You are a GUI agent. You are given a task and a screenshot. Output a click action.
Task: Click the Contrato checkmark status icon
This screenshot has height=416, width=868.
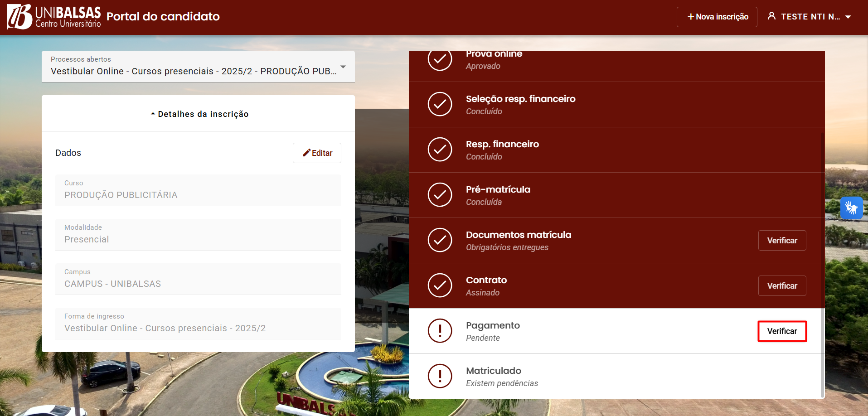click(x=440, y=285)
